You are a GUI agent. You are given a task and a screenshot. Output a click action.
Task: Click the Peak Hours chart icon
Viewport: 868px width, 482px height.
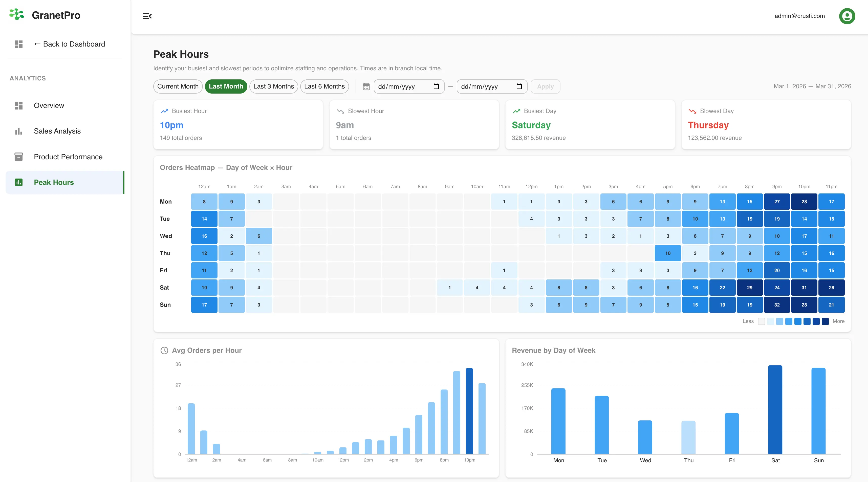[x=18, y=182]
